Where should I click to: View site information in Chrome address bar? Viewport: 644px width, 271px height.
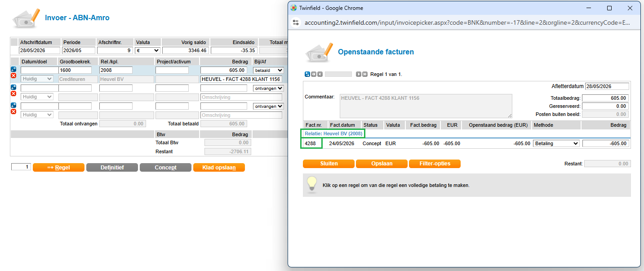pos(296,22)
